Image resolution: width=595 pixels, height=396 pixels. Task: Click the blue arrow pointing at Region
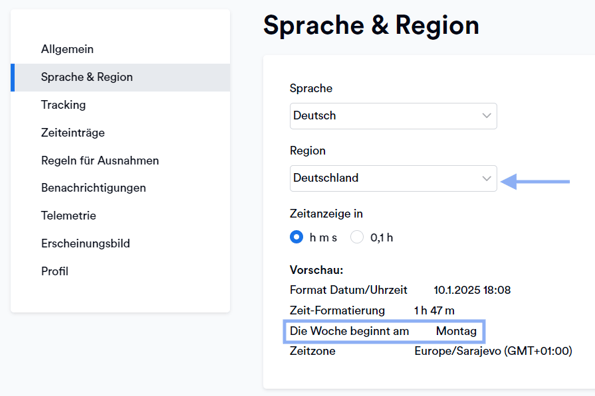click(x=535, y=182)
